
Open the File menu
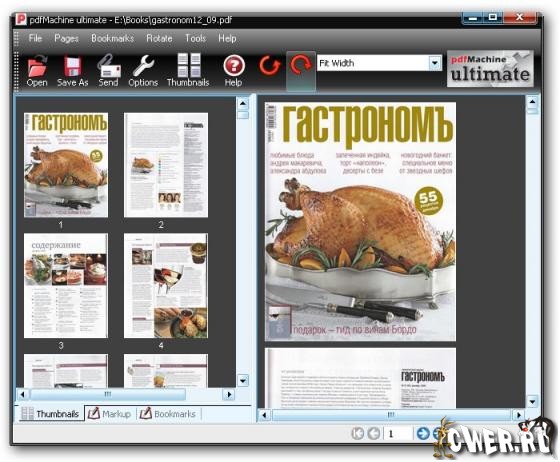(x=35, y=38)
